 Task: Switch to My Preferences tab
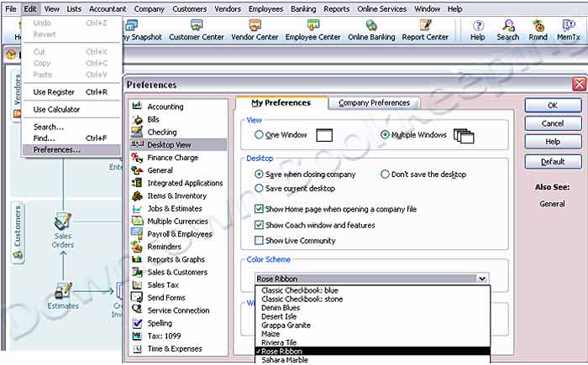click(x=281, y=103)
